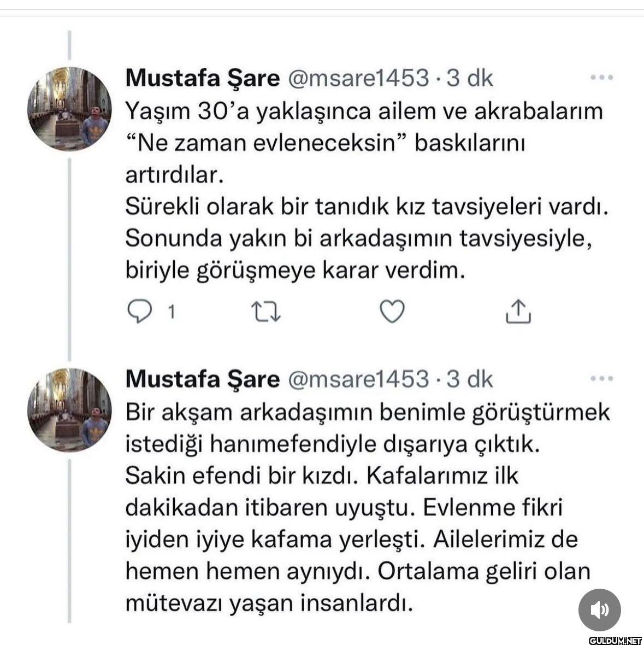Click the "3 dk" timestamp on second tweet
644x645 pixels.
pos(470,378)
